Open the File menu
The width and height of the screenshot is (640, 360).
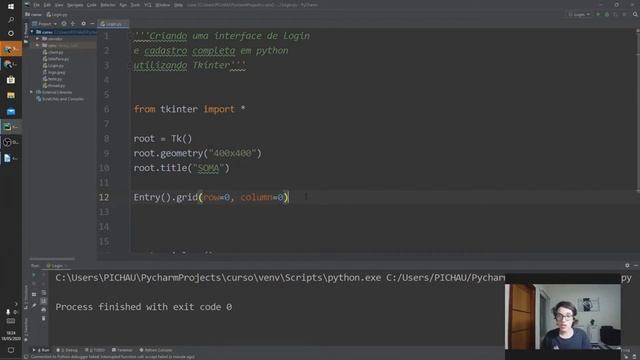point(37,5)
